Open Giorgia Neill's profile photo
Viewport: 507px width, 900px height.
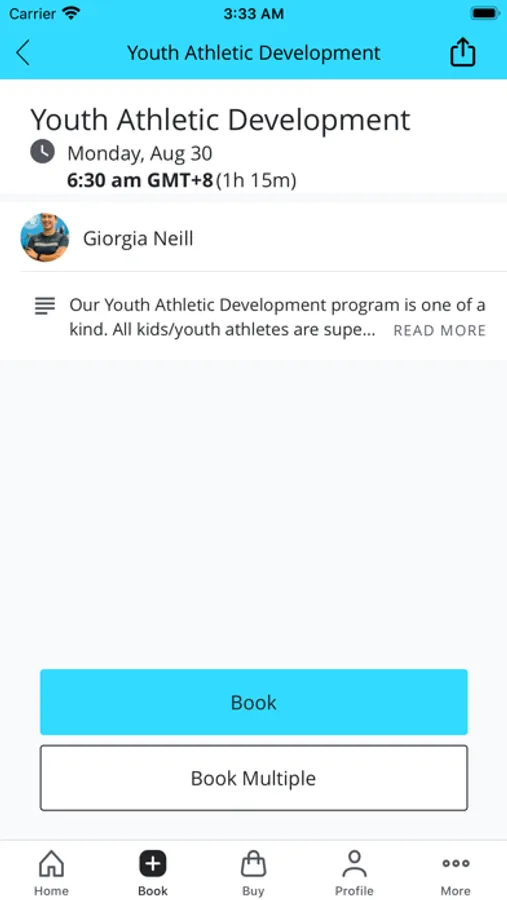pyautogui.click(x=45, y=238)
